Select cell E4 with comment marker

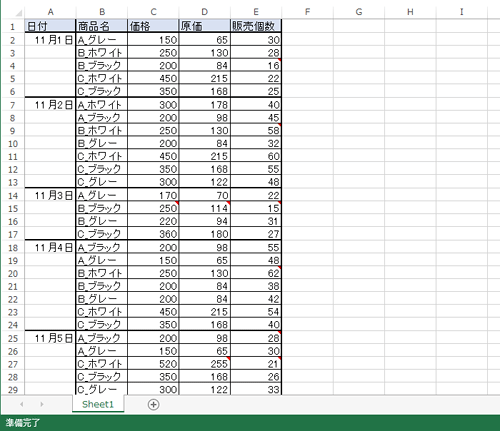256,65
